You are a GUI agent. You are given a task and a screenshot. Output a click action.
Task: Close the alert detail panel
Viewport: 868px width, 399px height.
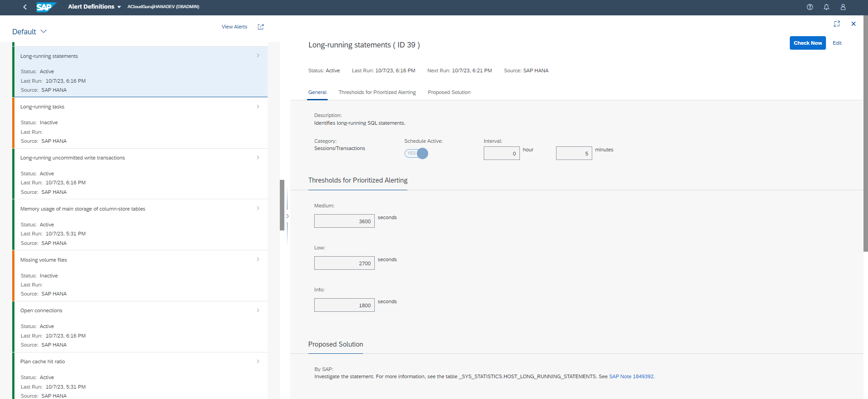[854, 24]
